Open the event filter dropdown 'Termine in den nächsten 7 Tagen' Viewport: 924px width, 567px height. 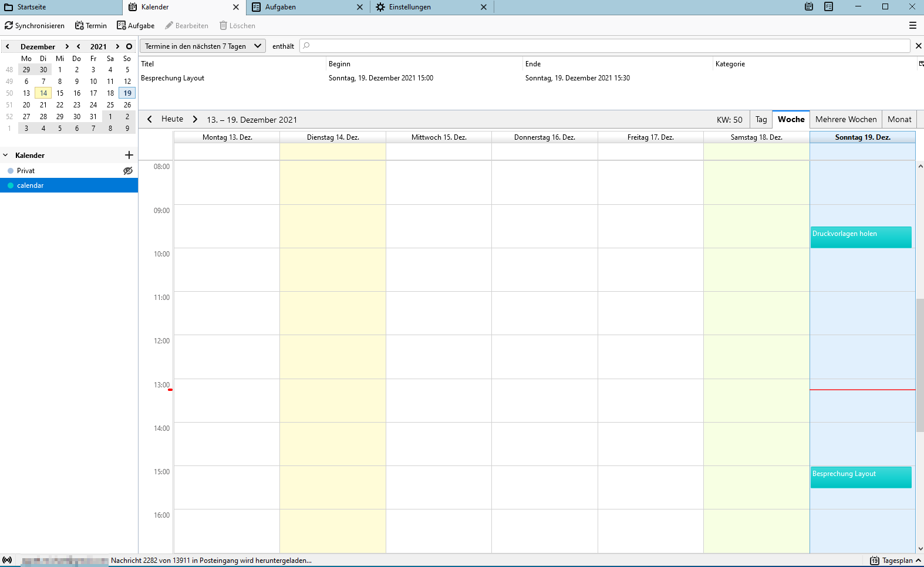[203, 46]
